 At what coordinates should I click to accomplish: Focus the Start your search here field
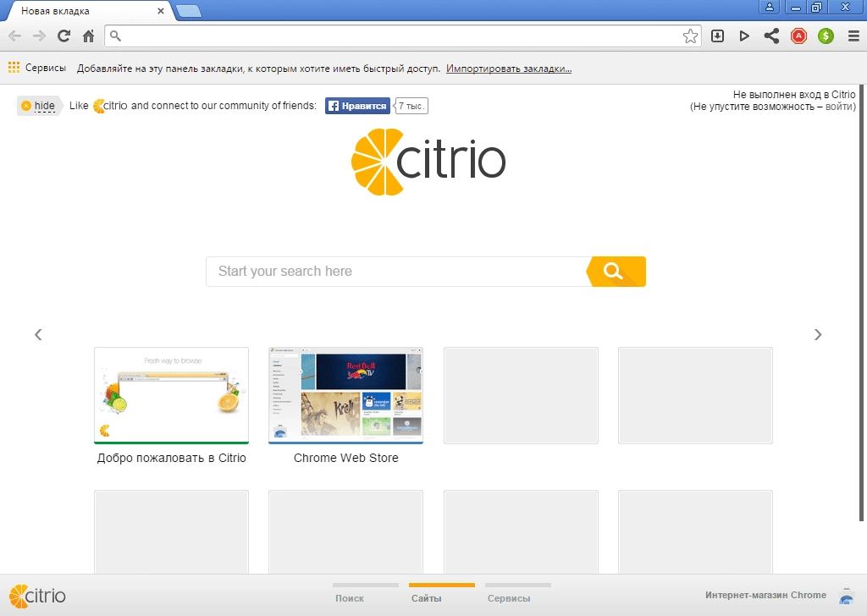pos(396,272)
